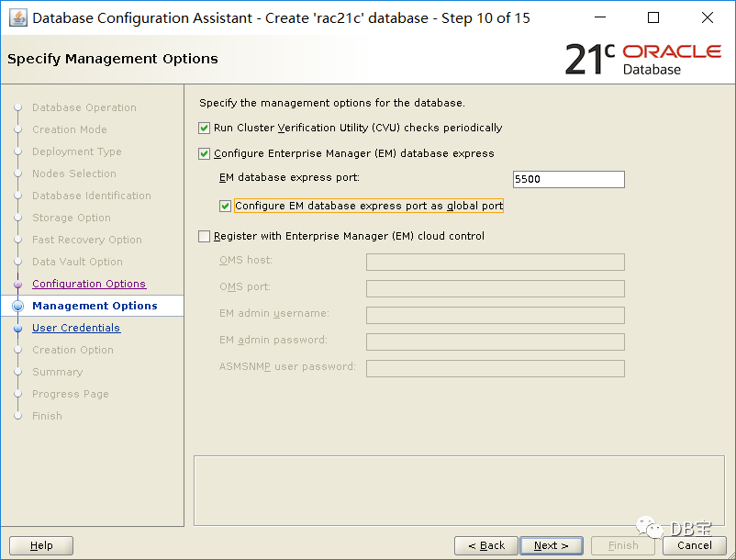Screen dimensions: 736x560
Task: Click Data Vault Option step in sidebar
Action: (77, 262)
